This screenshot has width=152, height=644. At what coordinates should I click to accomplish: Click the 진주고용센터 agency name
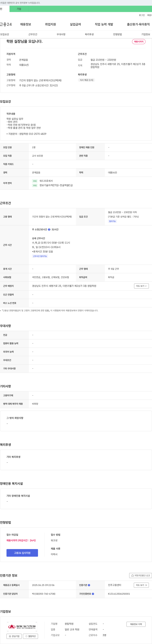pyautogui.click(x=114, y=585)
